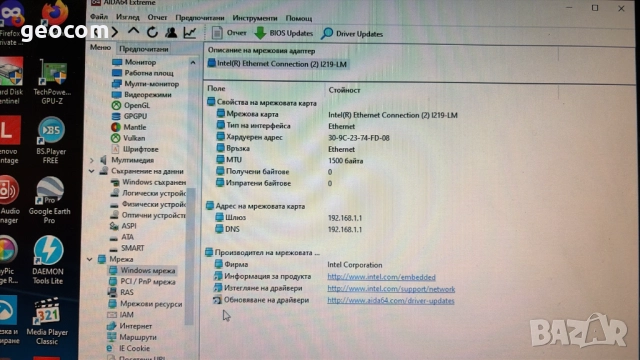This screenshot has height=360, width=640.
Task: Open the Файл menu
Action: (x=99, y=17)
